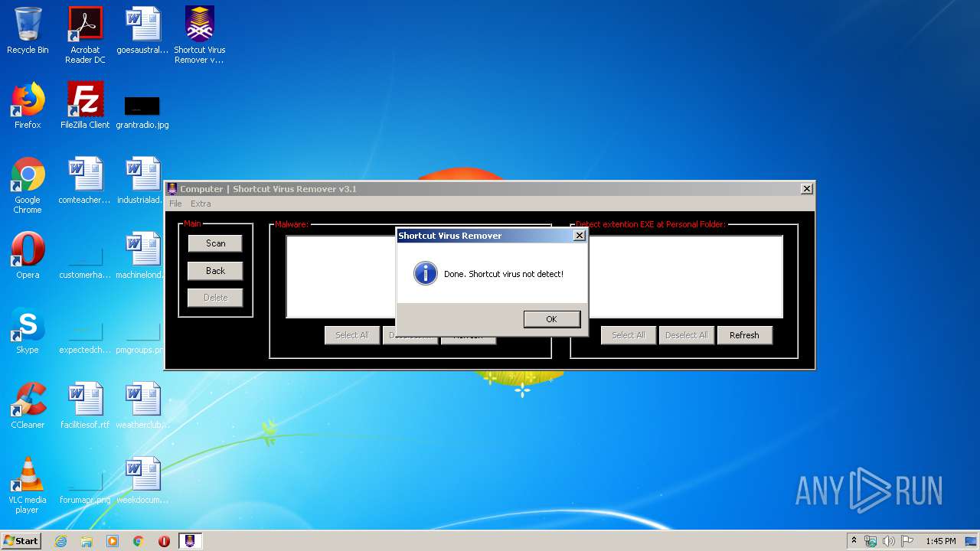The width and height of the screenshot is (980, 551).
Task: Open Windows Media Player from taskbar
Action: (113, 541)
